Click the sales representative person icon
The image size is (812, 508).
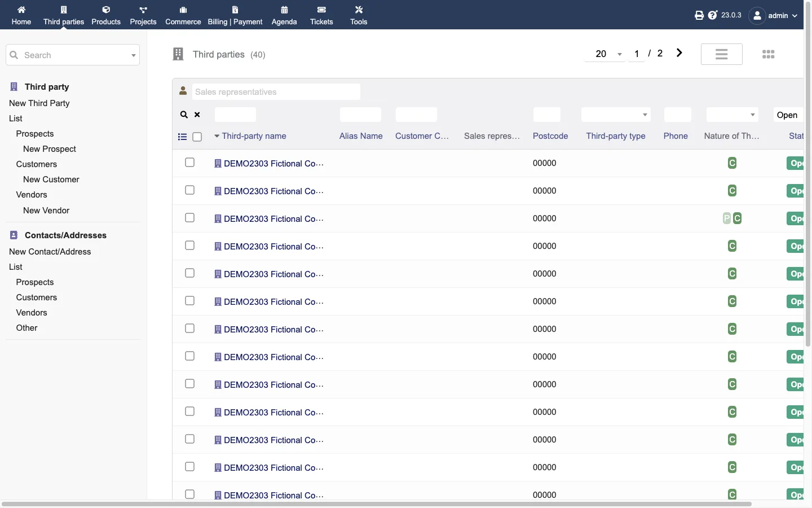coord(183,91)
